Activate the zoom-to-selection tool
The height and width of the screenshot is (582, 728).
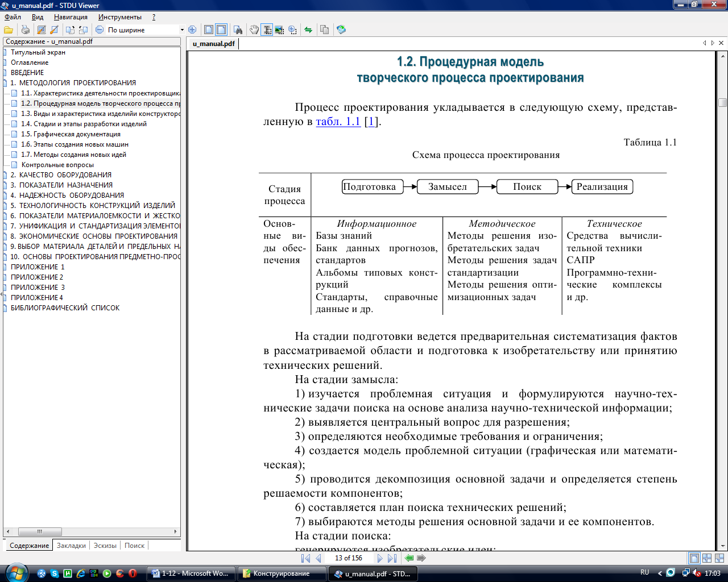(292, 30)
